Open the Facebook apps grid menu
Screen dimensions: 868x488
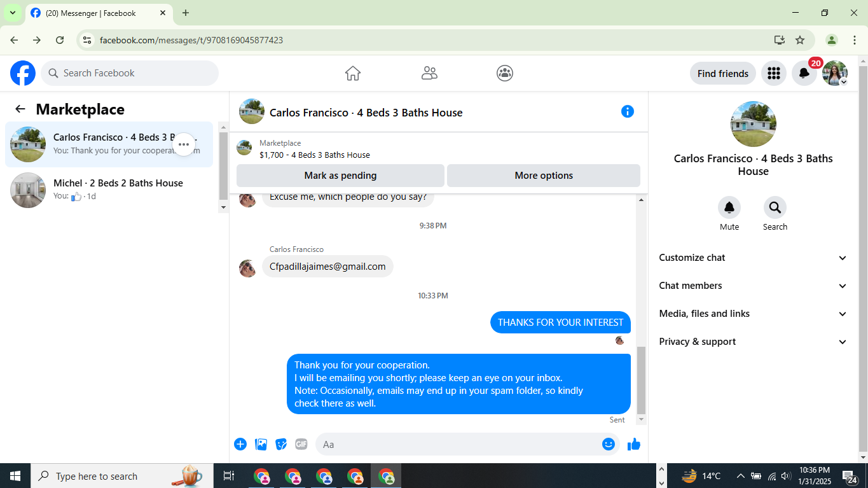(774, 73)
